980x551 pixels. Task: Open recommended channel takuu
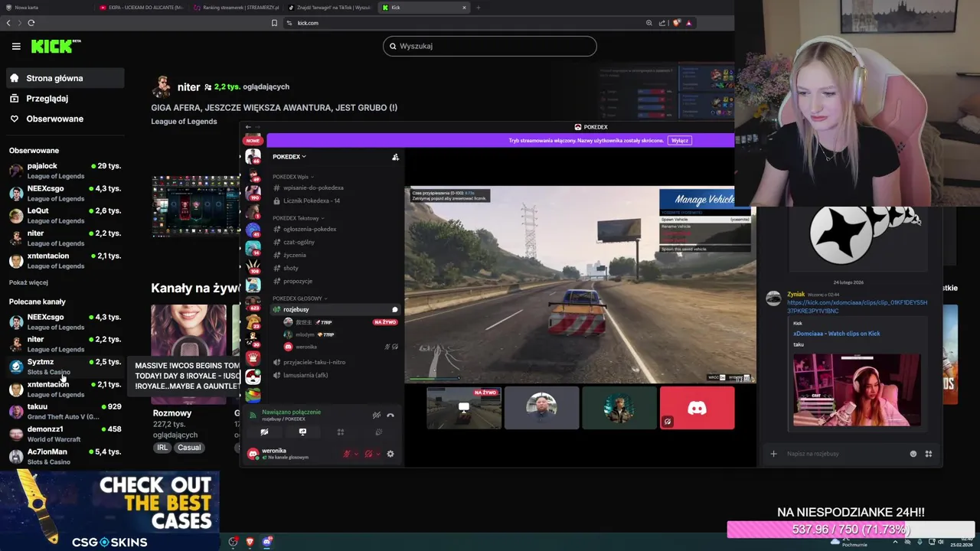65,411
